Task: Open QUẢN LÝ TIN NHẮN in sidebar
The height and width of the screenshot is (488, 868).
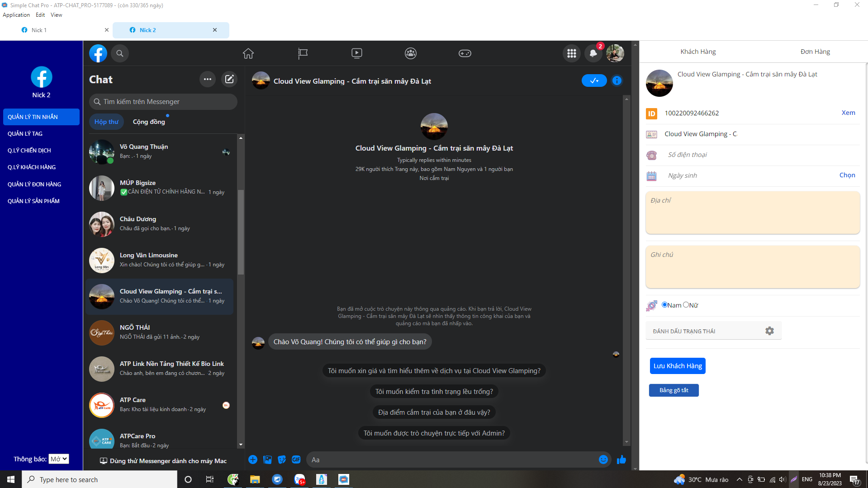Action: pos(41,117)
